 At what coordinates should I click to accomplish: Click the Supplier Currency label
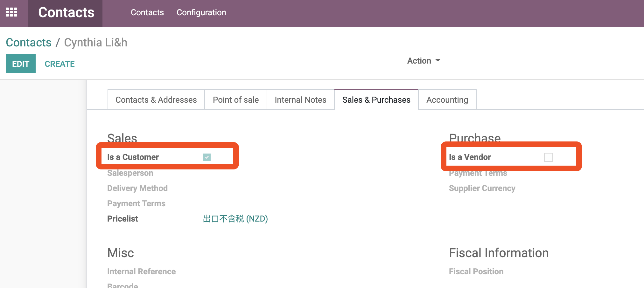tap(482, 188)
